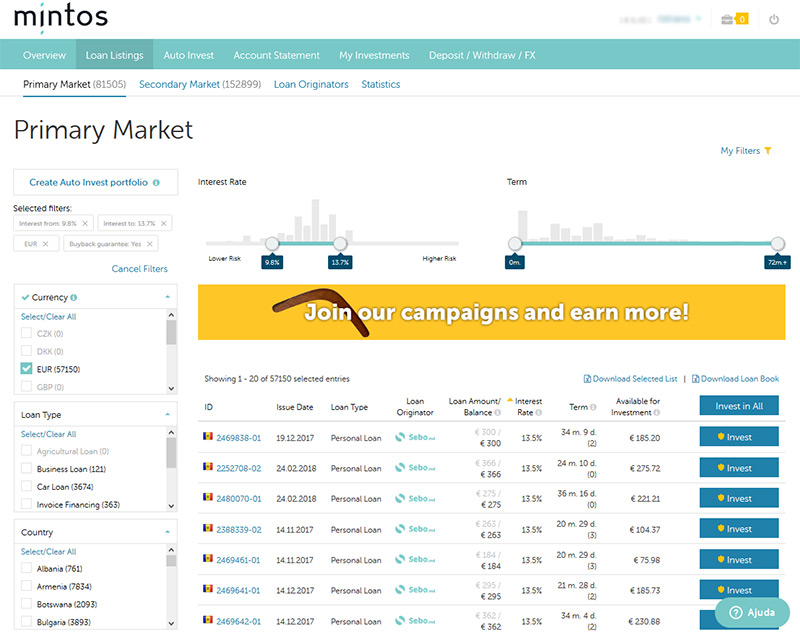Click the info icon next to Currency
Screen dimensions: 800x633
click(x=74, y=296)
